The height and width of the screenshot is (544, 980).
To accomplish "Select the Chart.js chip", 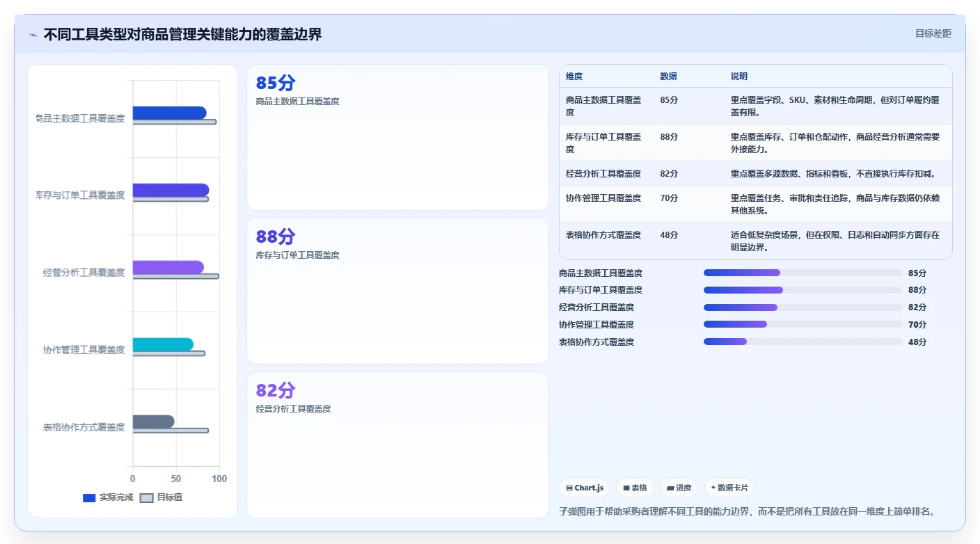I will (585, 488).
